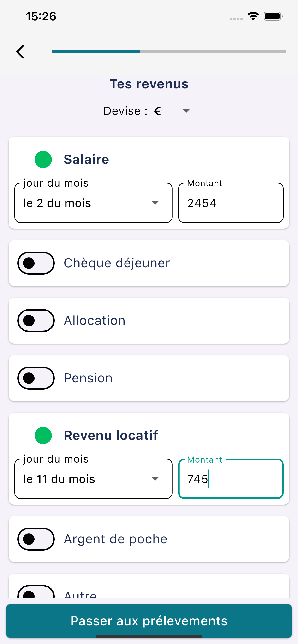Screen dimensions: 298x644
Task: Focus the Revenu locatif Montant field
Action: pyautogui.click(x=231, y=479)
